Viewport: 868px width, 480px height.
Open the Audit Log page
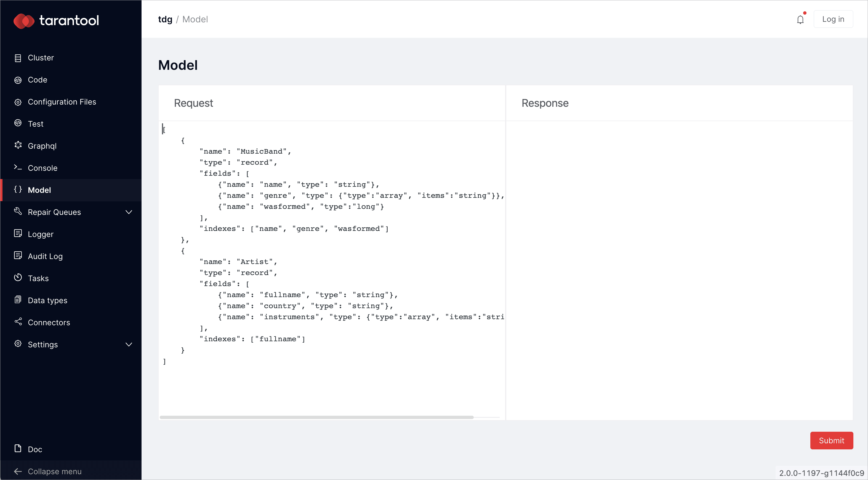point(71,256)
